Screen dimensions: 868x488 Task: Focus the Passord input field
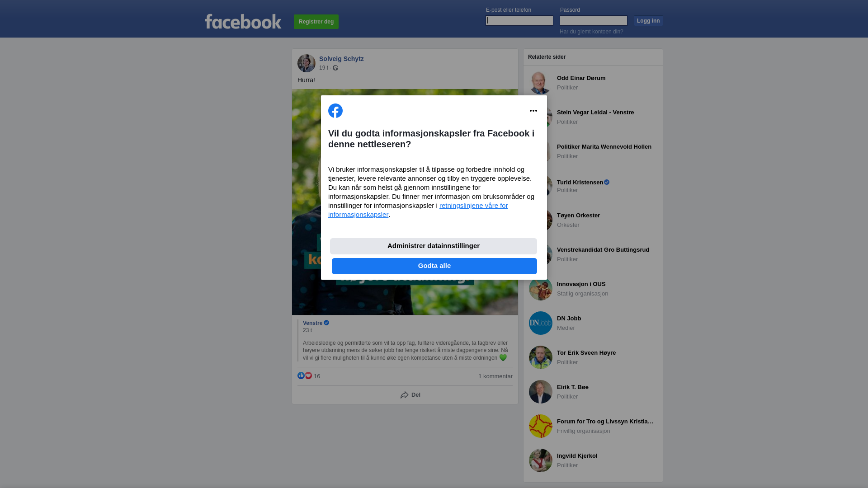594,21
